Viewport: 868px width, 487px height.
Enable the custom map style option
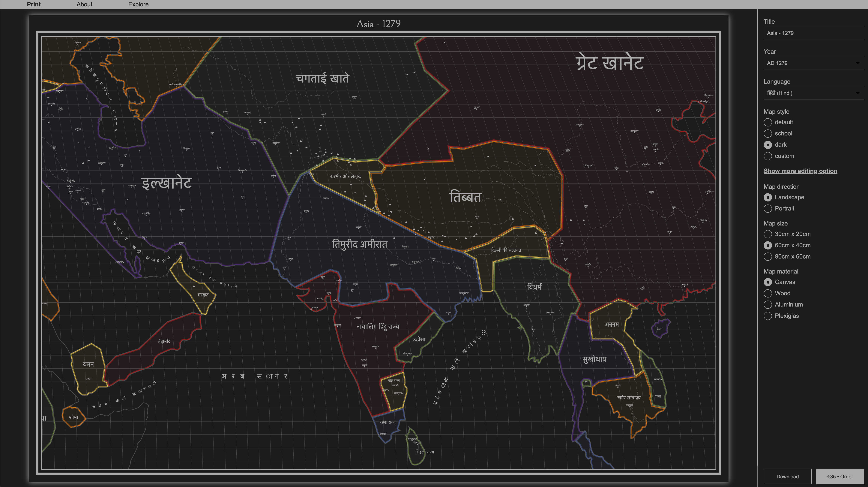pos(768,156)
